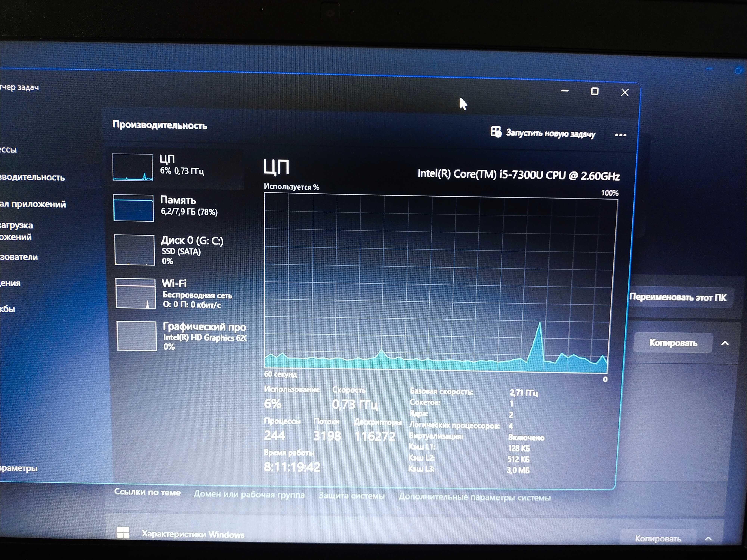Click the Потоки value 3198

click(x=327, y=436)
